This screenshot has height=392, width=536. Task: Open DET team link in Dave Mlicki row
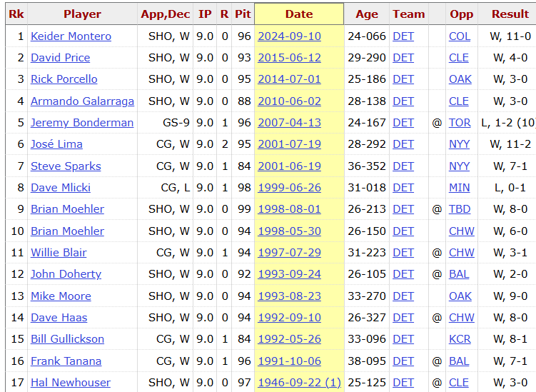[403, 188]
